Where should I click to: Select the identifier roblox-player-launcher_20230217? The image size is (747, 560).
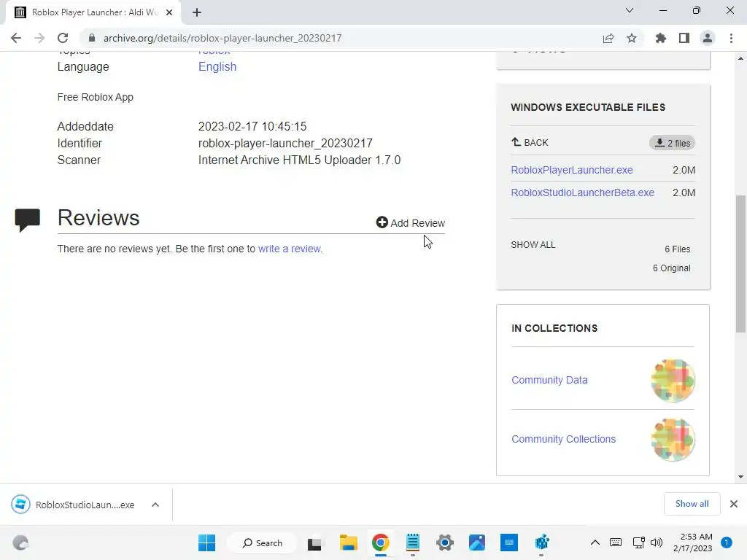pos(285,144)
